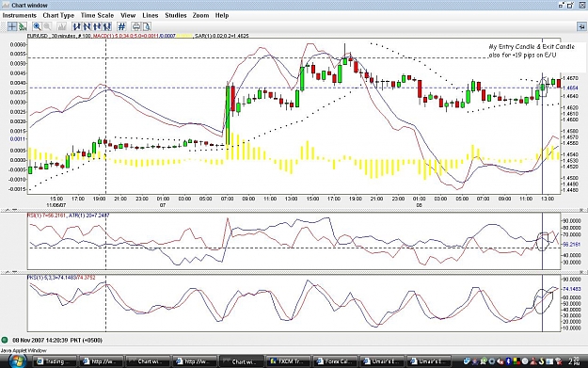Click the blue 0.0011 MACD axis value
This screenshot has width=588, height=368.
tap(17, 139)
